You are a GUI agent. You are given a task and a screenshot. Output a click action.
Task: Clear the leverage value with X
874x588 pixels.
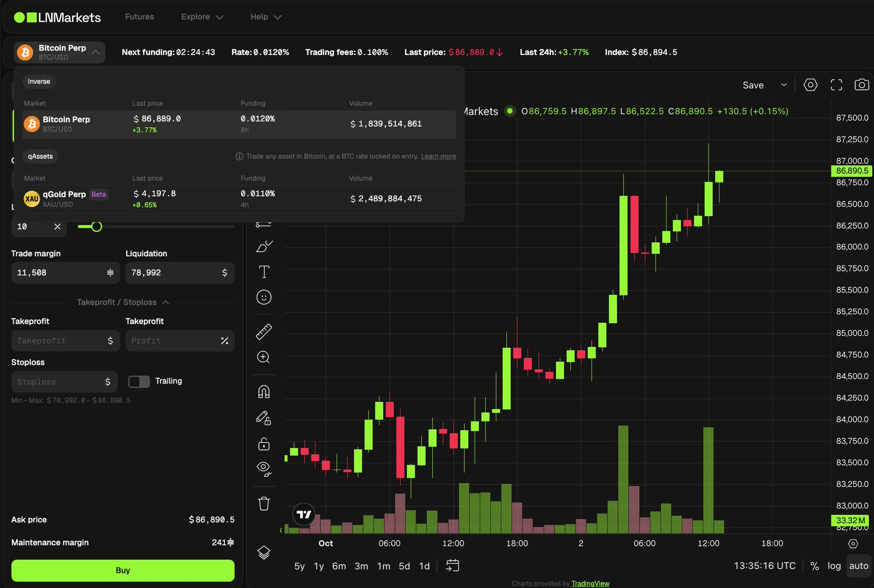tap(58, 226)
